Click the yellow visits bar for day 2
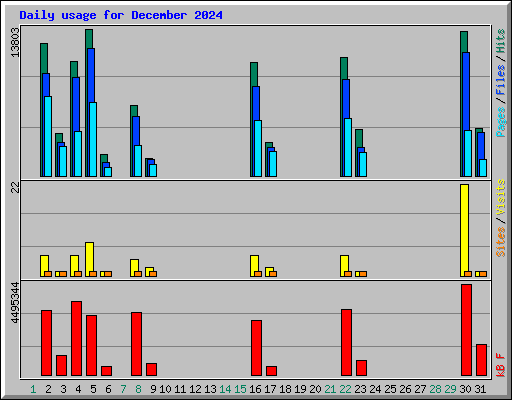The image size is (512, 400). (44, 266)
